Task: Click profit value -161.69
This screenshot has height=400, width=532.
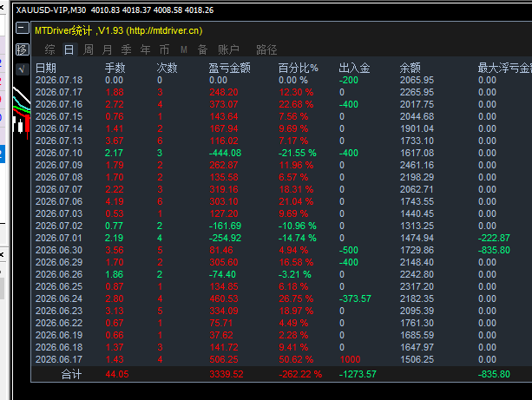Action: (x=225, y=226)
